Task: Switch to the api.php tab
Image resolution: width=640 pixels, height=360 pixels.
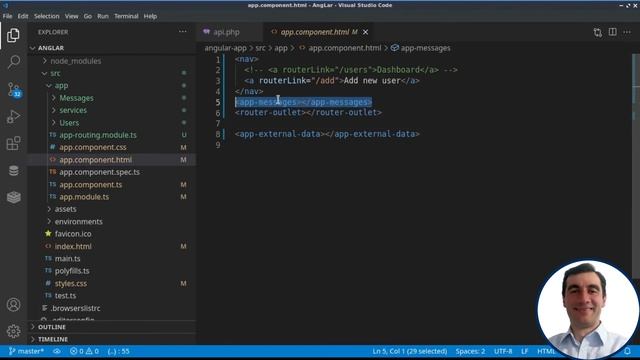Action: tap(227, 32)
